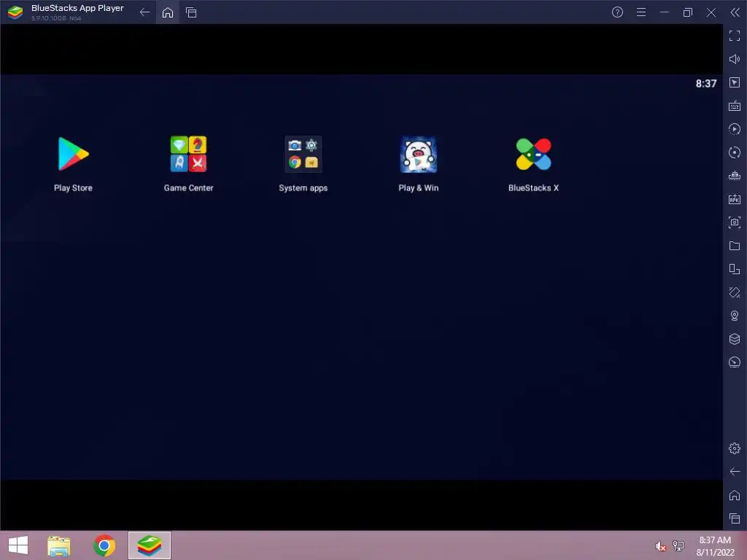Open Chrome from the taskbar

(104, 545)
